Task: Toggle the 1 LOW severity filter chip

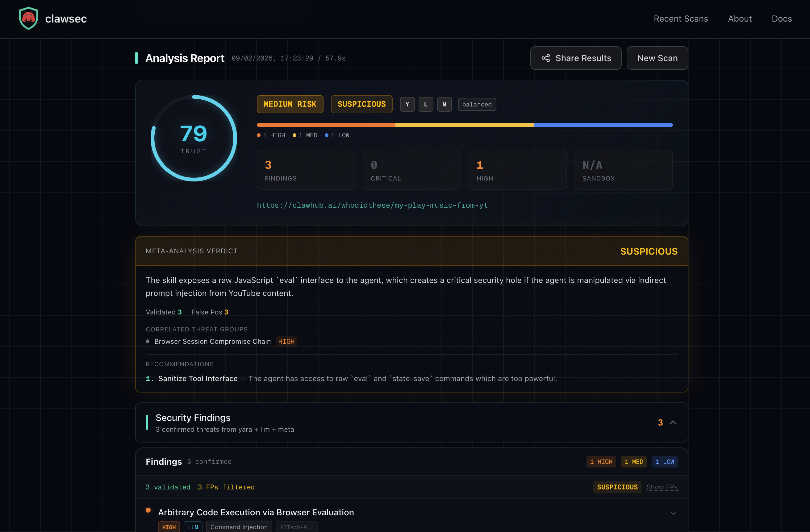Action: click(664, 462)
